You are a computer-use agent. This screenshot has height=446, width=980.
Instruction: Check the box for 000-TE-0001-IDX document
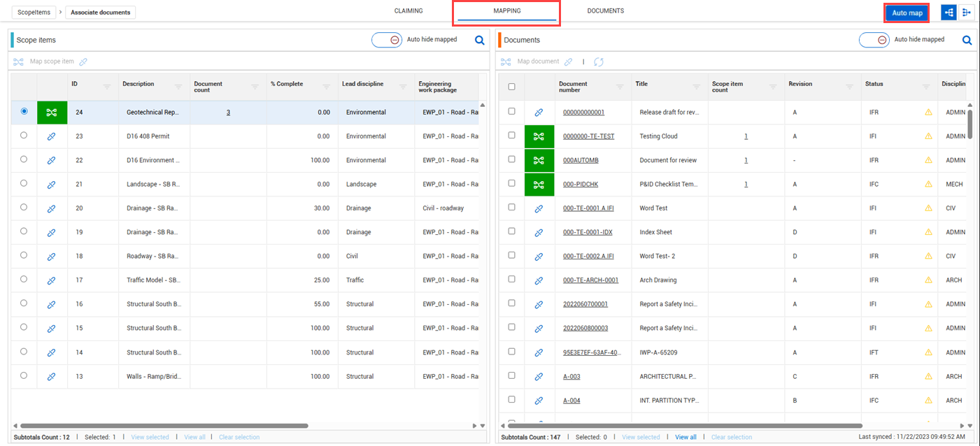click(x=511, y=231)
